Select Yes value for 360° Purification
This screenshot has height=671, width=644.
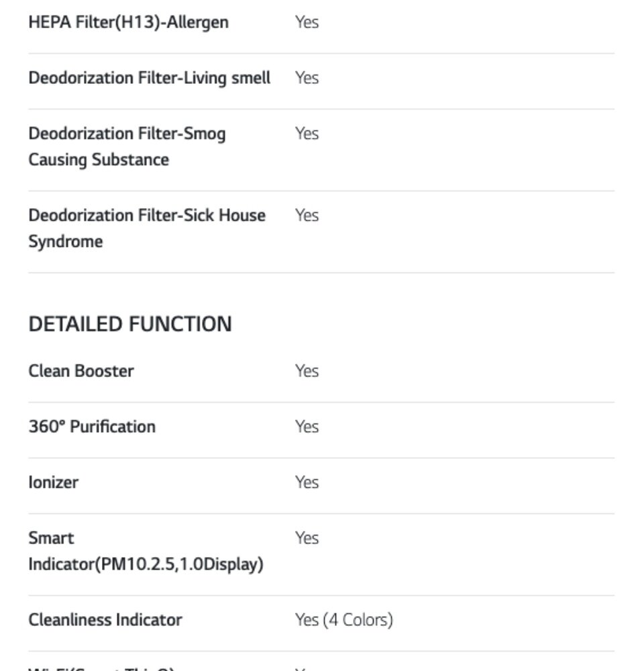[x=307, y=427]
